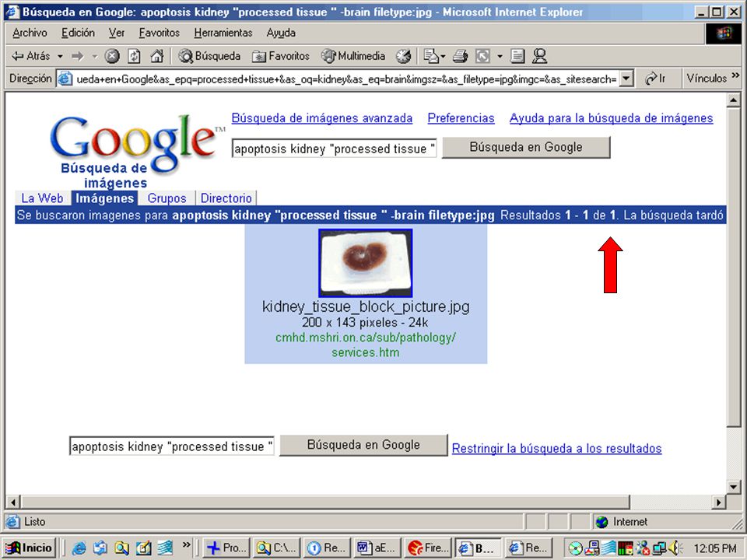The width and height of the screenshot is (747, 560).
Task: Open the Ayuda menu
Action: pos(281,33)
